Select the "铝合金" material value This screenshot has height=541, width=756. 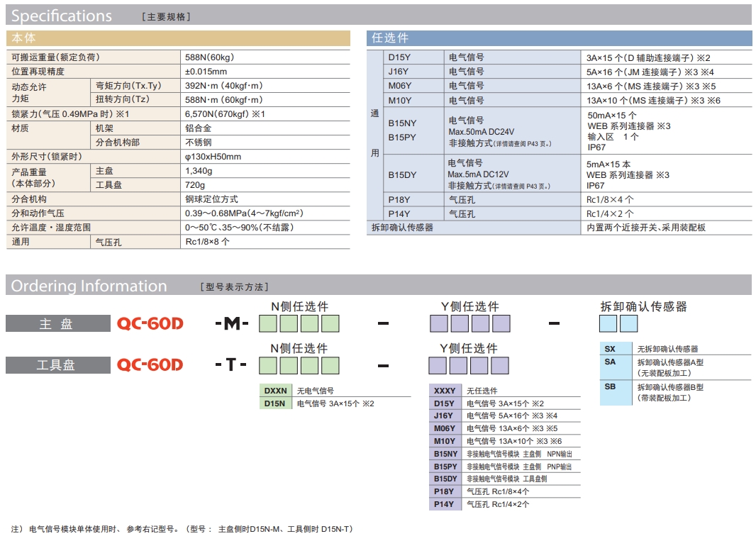point(198,128)
